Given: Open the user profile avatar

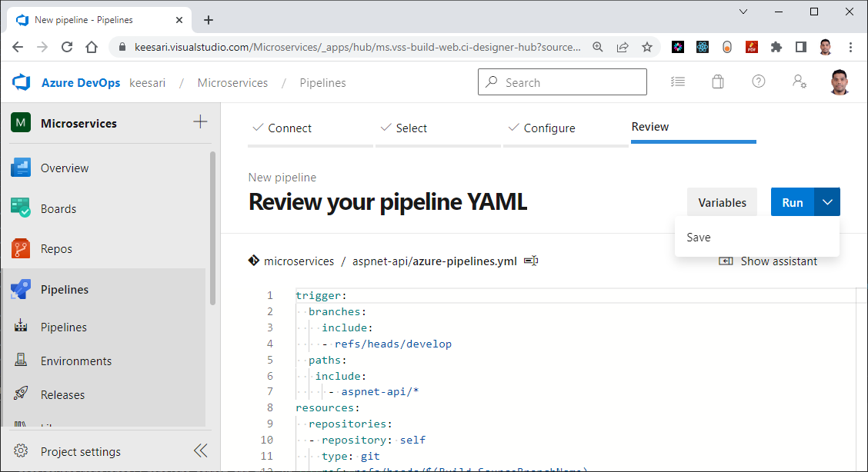Looking at the screenshot, I should [x=840, y=82].
